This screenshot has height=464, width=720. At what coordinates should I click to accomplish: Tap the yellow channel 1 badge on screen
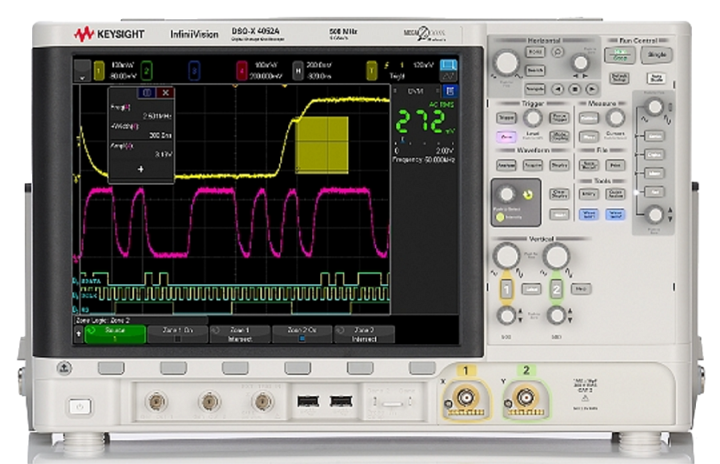99,71
